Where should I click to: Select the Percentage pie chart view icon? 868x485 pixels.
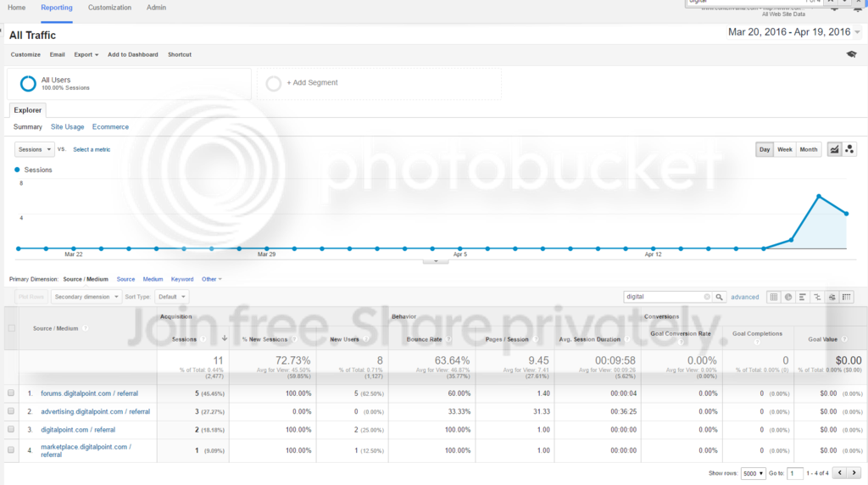point(788,298)
